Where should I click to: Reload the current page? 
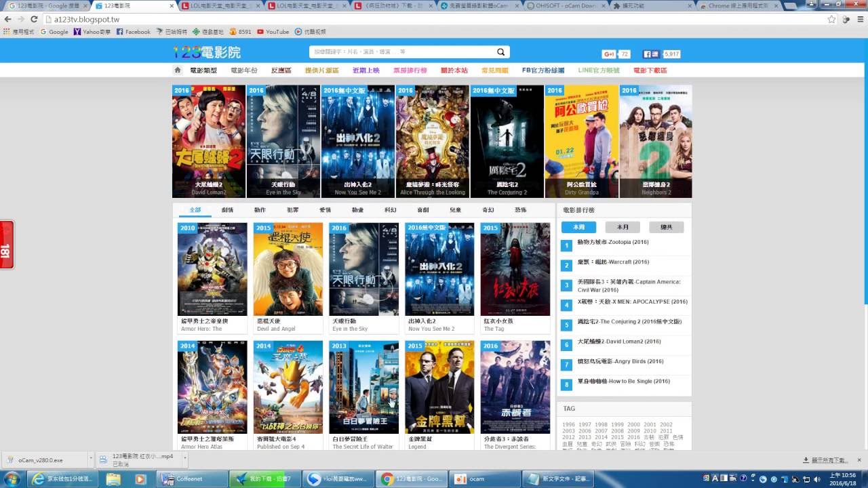coord(34,19)
